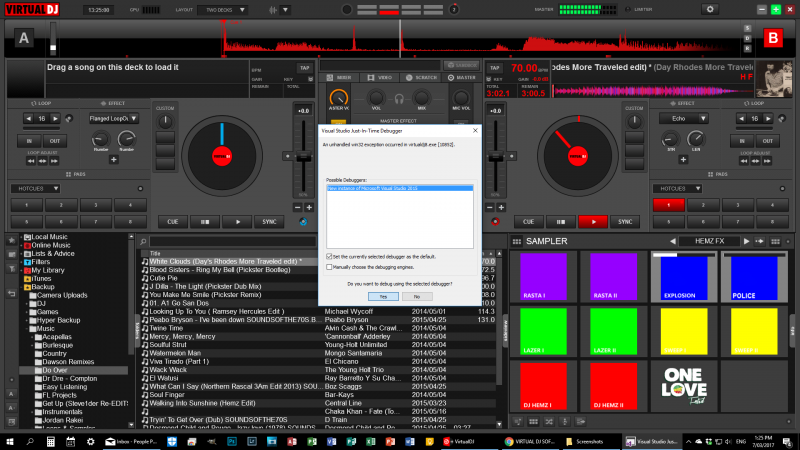Viewport: 800px width, 450px height.
Task: Click pitch minus button on deck A
Action: coord(298,208)
